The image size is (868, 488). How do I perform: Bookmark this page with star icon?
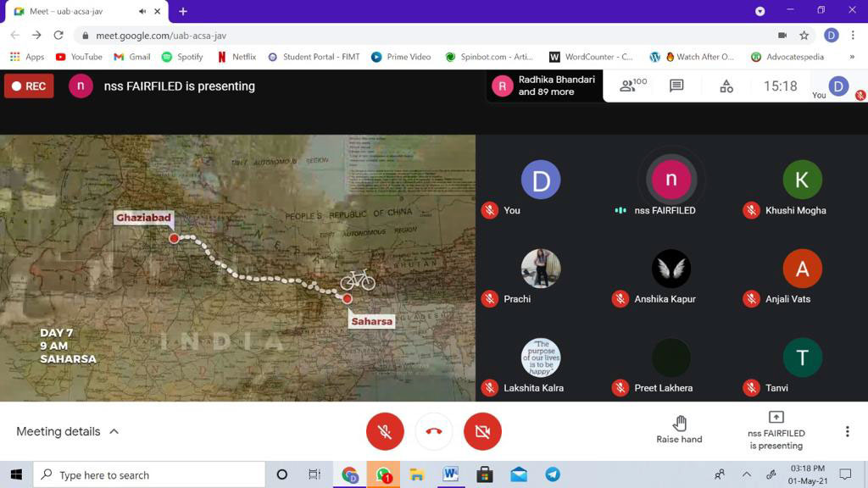(804, 36)
